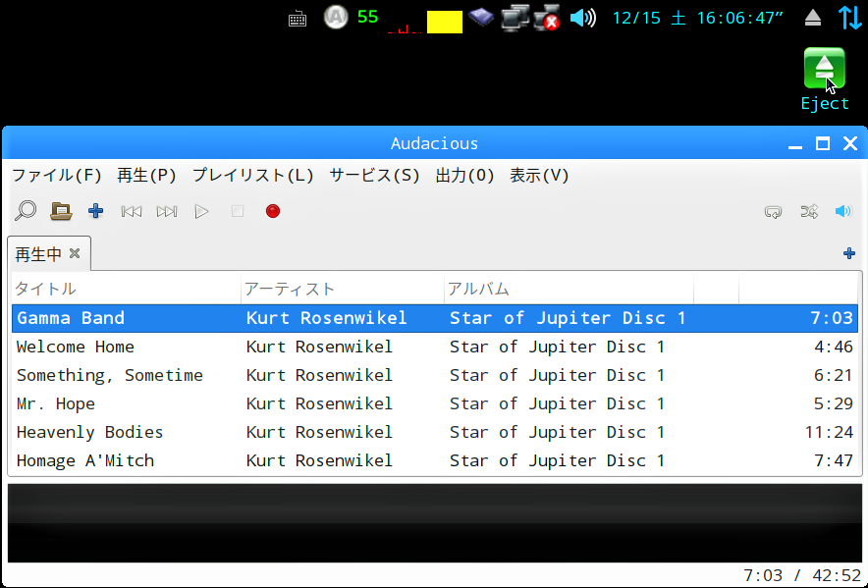Select the track Homage A'Mitch
Image resolution: width=868 pixels, height=588 pixels.
click(x=435, y=460)
